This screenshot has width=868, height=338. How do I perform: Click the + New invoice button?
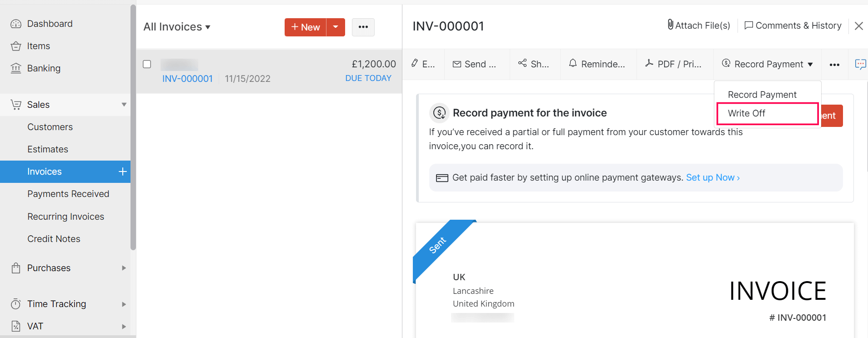305,27
